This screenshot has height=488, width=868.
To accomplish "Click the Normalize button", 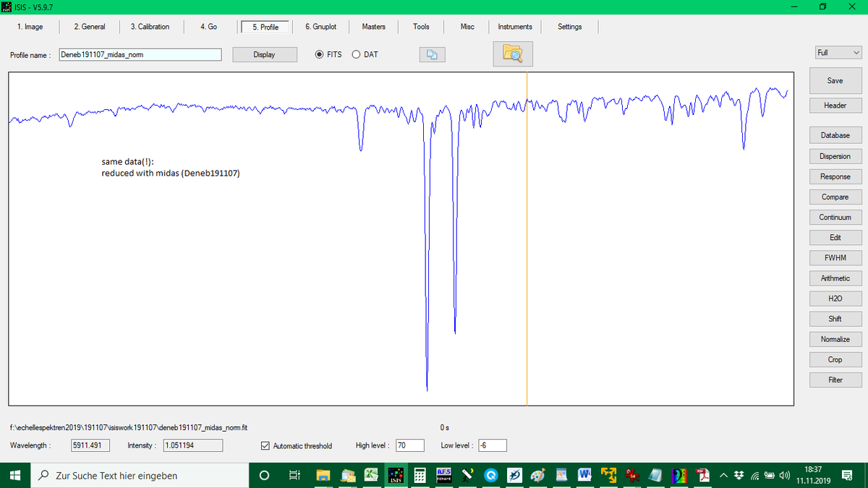I will [835, 339].
